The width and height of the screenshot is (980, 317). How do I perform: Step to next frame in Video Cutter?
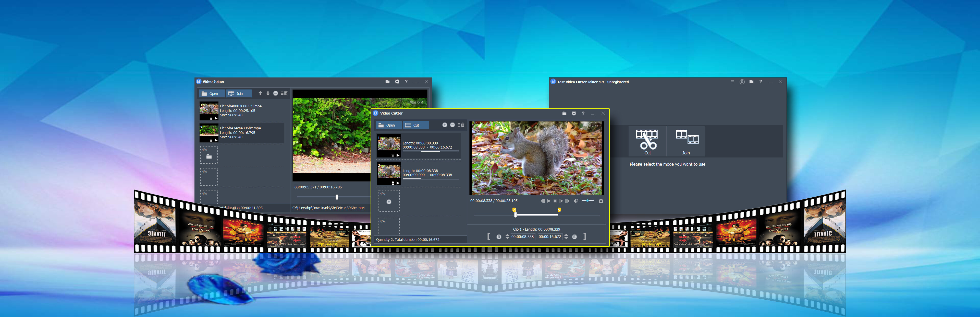point(561,201)
